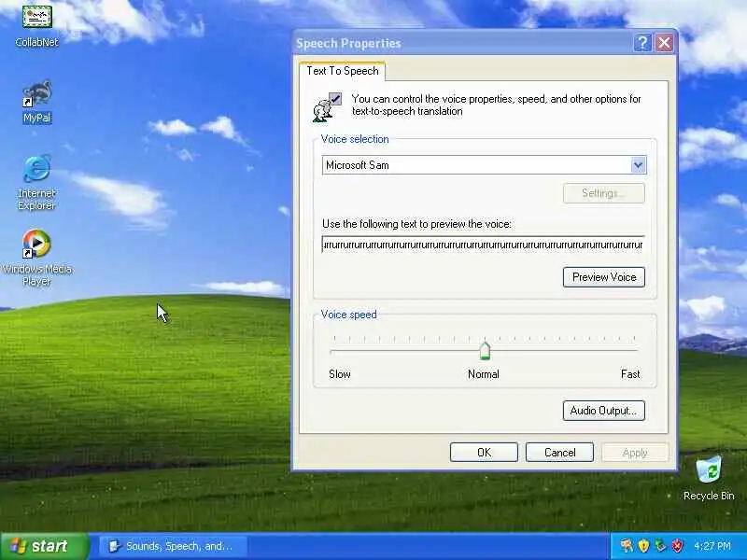Click the green tray icon before the red shield
This screenshot has width=747, height=560.
click(660, 545)
